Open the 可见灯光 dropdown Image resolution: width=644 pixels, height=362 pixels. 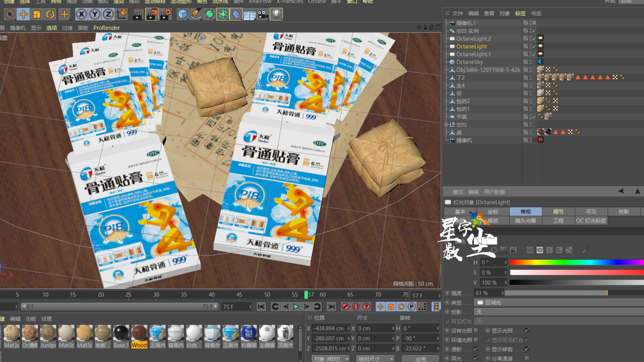pyautogui.click(x=559, y=321)
